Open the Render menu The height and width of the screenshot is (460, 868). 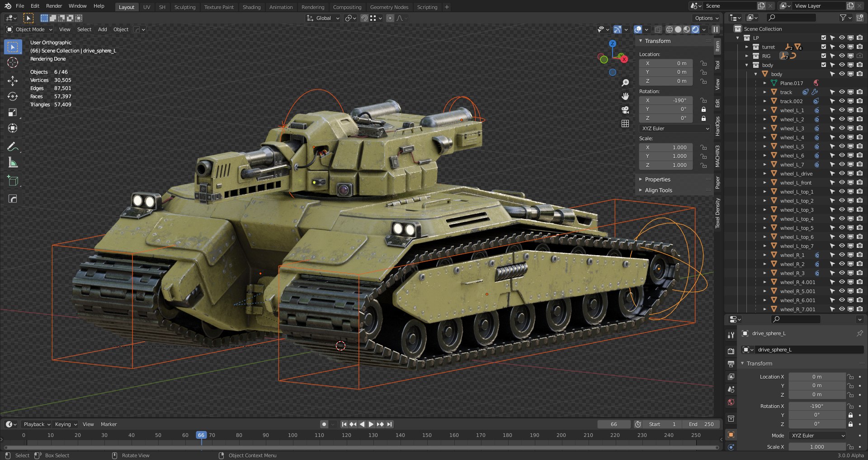[x=54, y=6]
